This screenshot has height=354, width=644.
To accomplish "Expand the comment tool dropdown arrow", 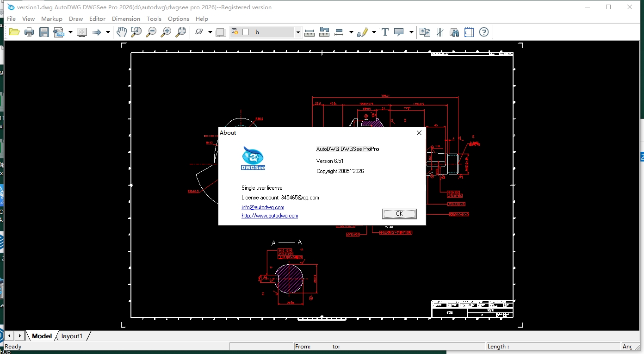I will [411, 31].
